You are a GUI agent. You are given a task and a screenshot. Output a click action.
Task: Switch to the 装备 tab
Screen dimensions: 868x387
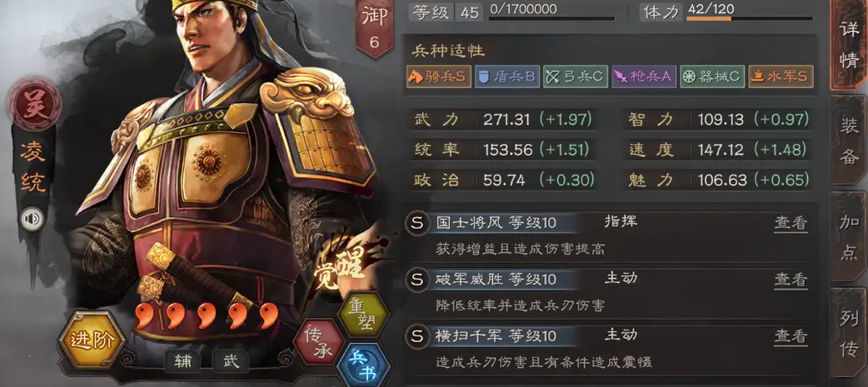click(x=849, y=141)
